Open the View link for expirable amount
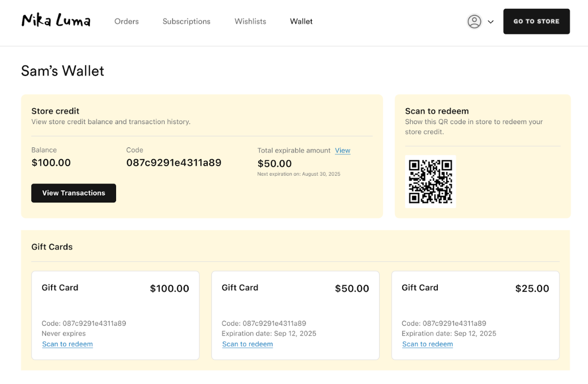The image size is (588, 384). tap(343, 150)
